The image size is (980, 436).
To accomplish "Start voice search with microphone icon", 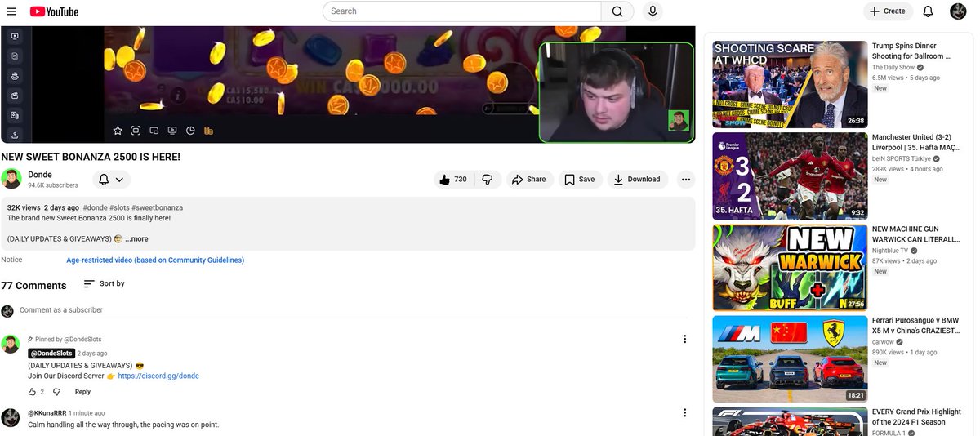I will click(652, 11).
